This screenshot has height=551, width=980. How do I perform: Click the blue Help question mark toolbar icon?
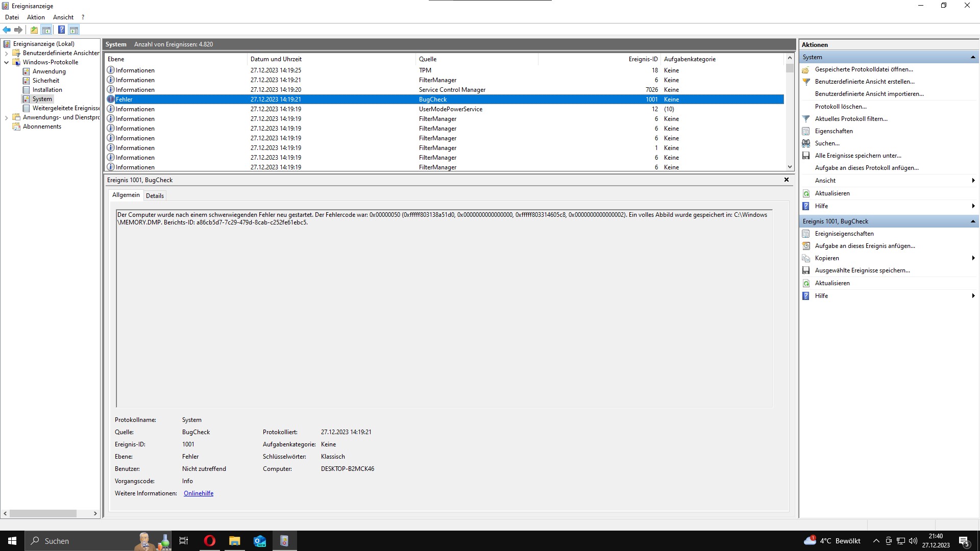pyautogui.click(x=61, y=30)
